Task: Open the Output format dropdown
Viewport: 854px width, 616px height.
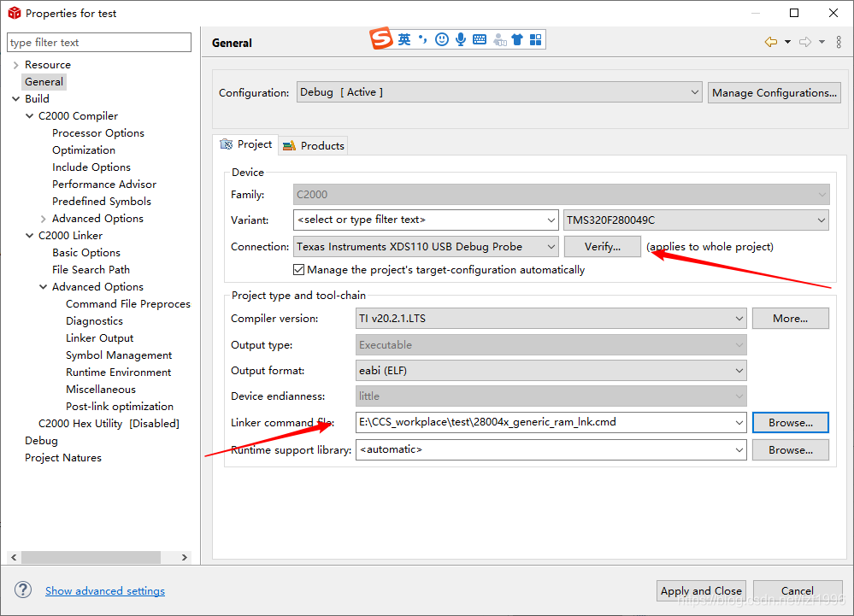Action: [x=551, y=371]
